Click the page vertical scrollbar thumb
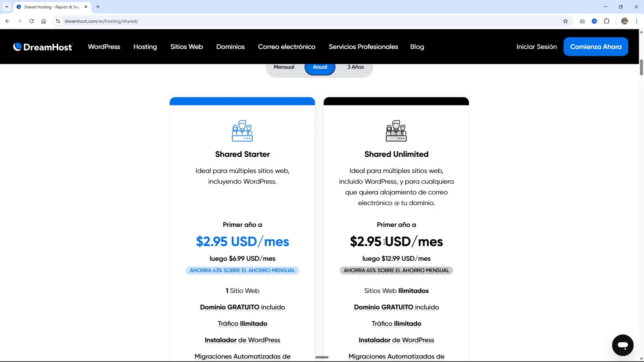The height and width of the screenshot is (362, 644). [641, 67]
